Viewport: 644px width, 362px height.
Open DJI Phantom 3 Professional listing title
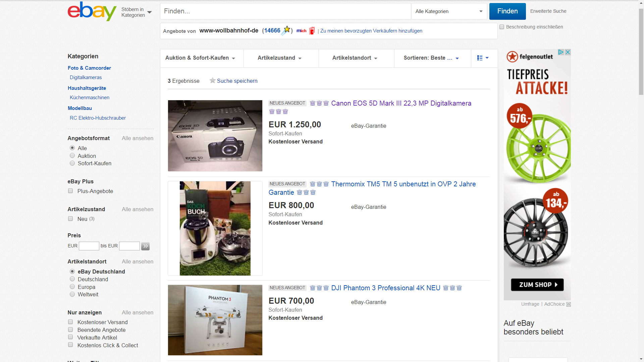click(386, 288)
